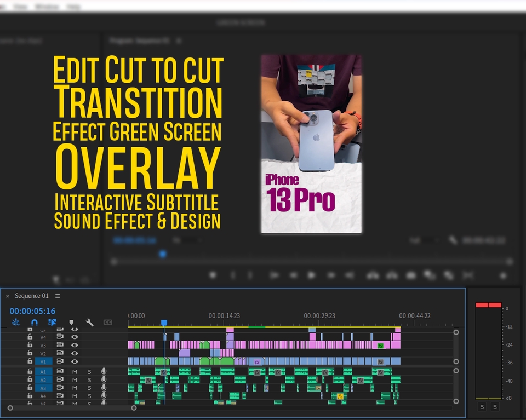Click the ruler at 00:00:14:23

click(x=224, y=316)
